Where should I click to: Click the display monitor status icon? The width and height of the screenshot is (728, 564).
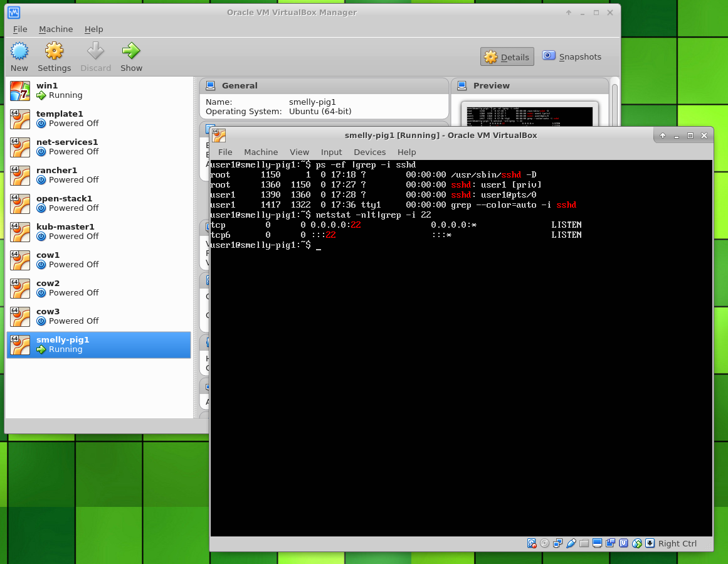(x=598, y=543)
